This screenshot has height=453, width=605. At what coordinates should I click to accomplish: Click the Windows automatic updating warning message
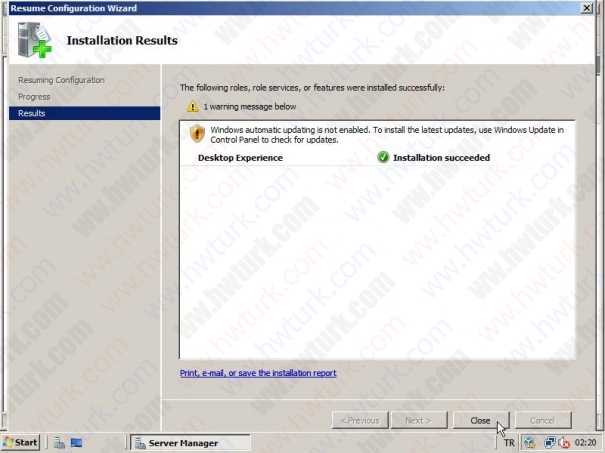point(387,135)
